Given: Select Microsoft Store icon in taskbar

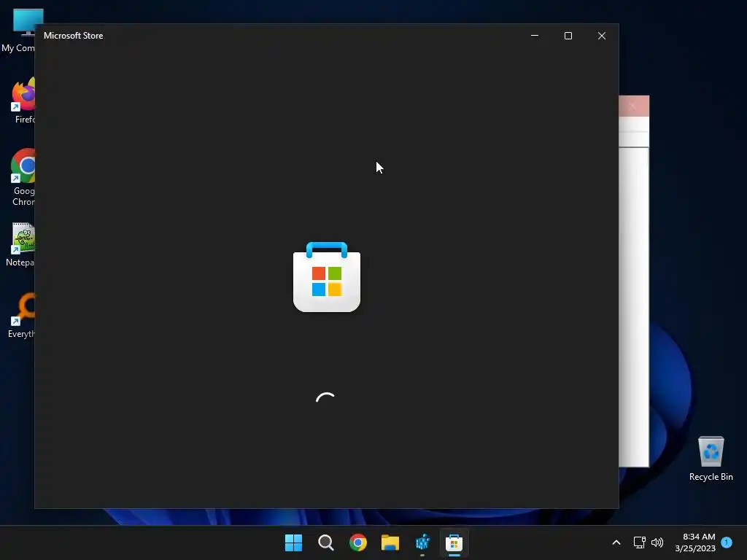Looking at the screenshot, I should point(454,542).
